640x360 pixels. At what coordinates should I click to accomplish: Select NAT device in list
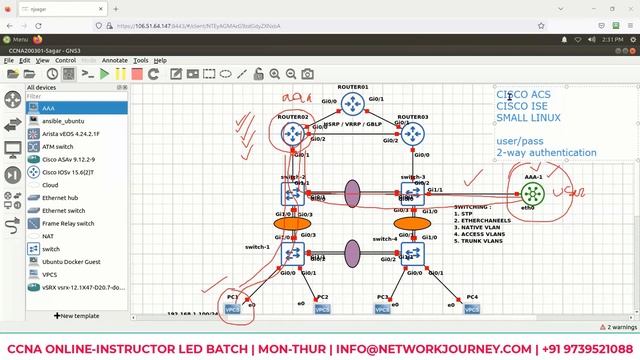click(77, 236)
